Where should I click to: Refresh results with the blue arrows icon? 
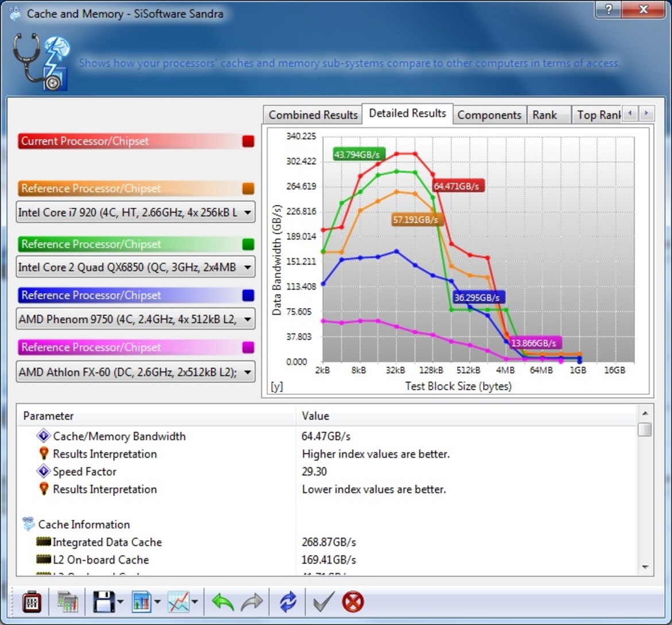click(x=288, y=602)
